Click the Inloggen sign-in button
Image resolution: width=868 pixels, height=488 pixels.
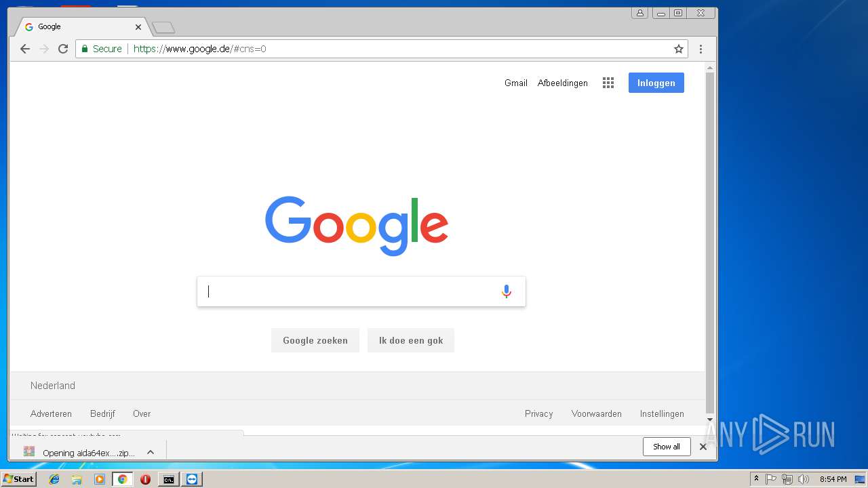point(656,83)
